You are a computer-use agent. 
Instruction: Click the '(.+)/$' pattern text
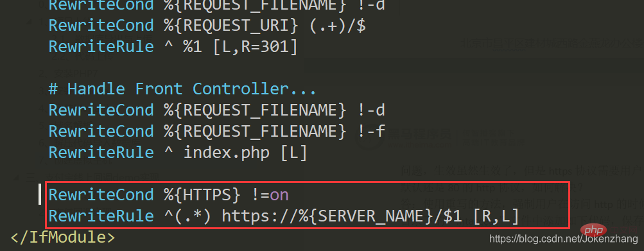pos(337,26)
